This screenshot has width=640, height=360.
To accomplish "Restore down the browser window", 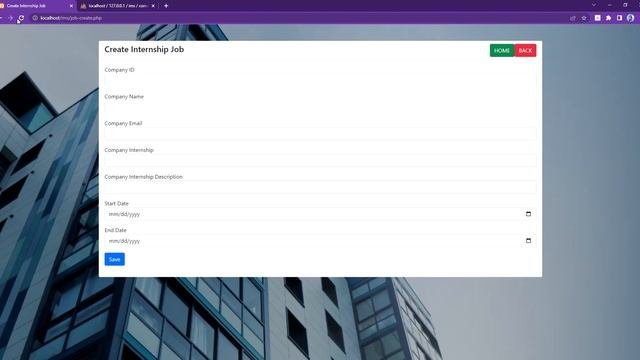I will coord(625,5).
